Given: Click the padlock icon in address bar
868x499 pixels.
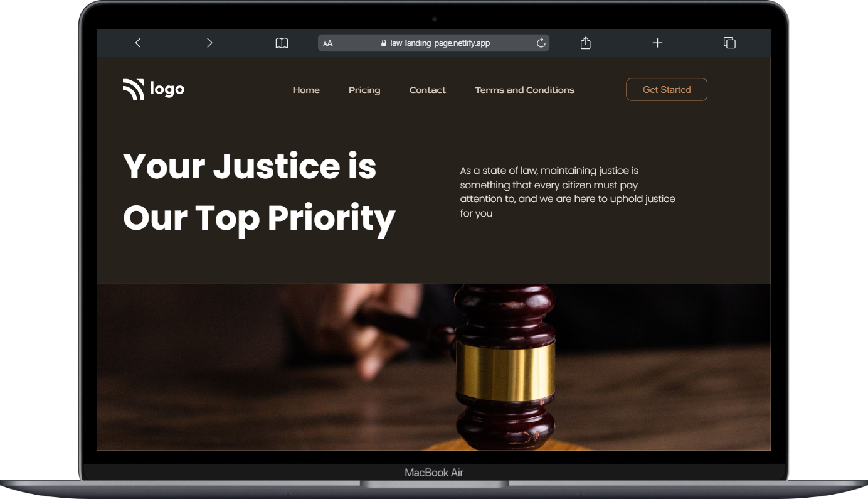Looking at the screenshot, I should pyautogui.click(x=384, y=43).
